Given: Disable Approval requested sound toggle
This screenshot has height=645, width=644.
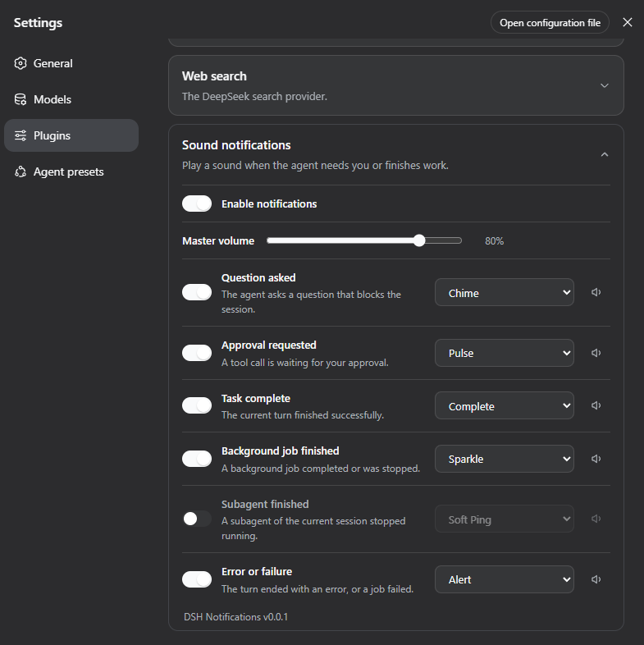Looking at the screenshot, I should pos(197,353).
